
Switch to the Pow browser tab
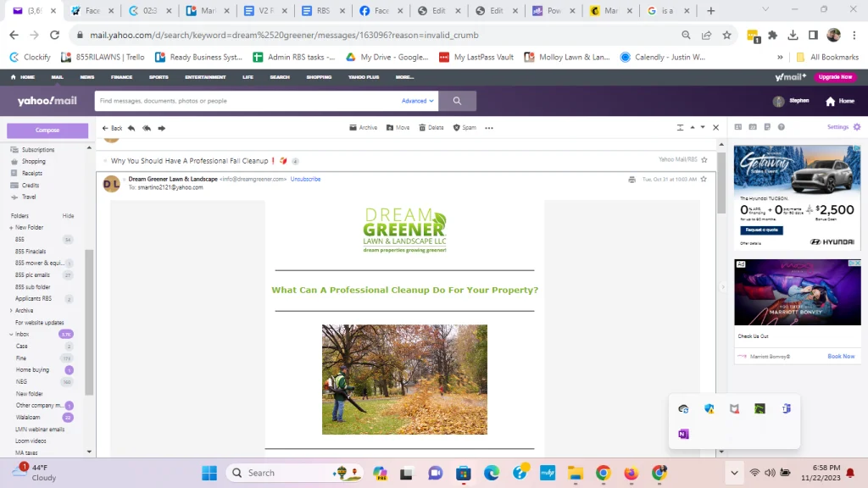554,10
